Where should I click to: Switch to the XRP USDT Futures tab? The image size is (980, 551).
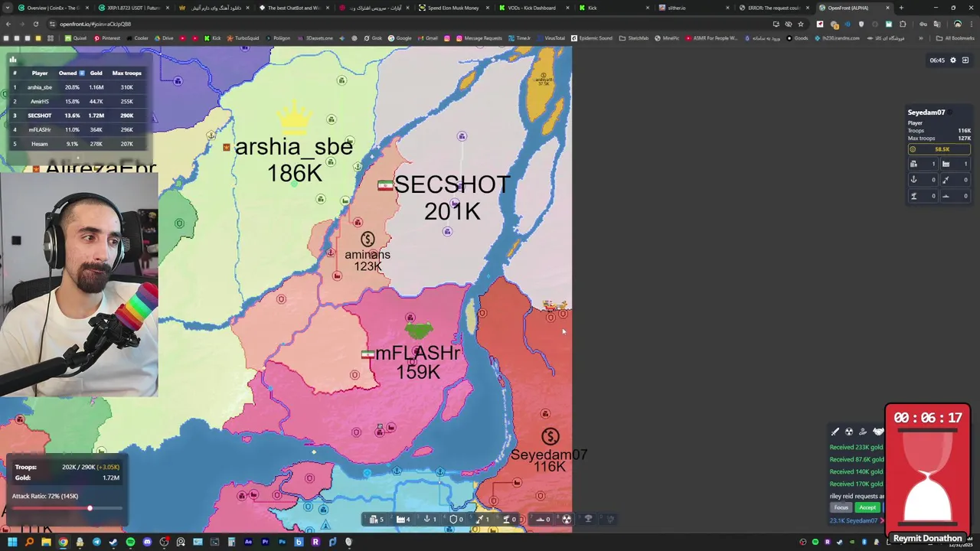[133, 8]
